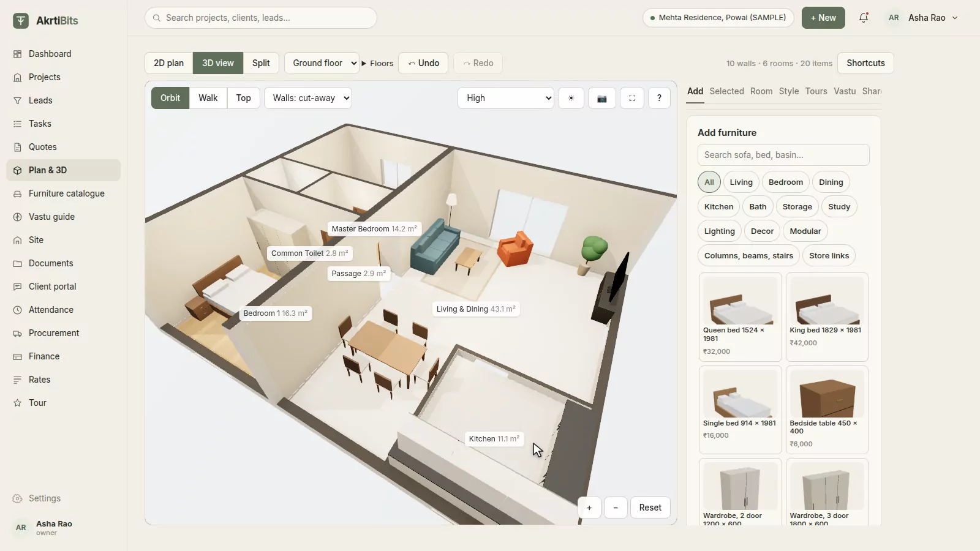Screen dimensions: 980x551
Task: Switch to the 2D plan view
Action: [168, 63]
